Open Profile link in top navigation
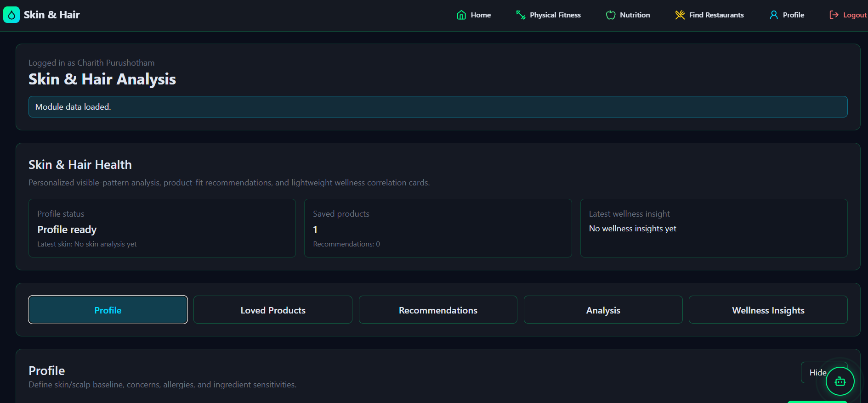868x403 pixels. [787, 15]
